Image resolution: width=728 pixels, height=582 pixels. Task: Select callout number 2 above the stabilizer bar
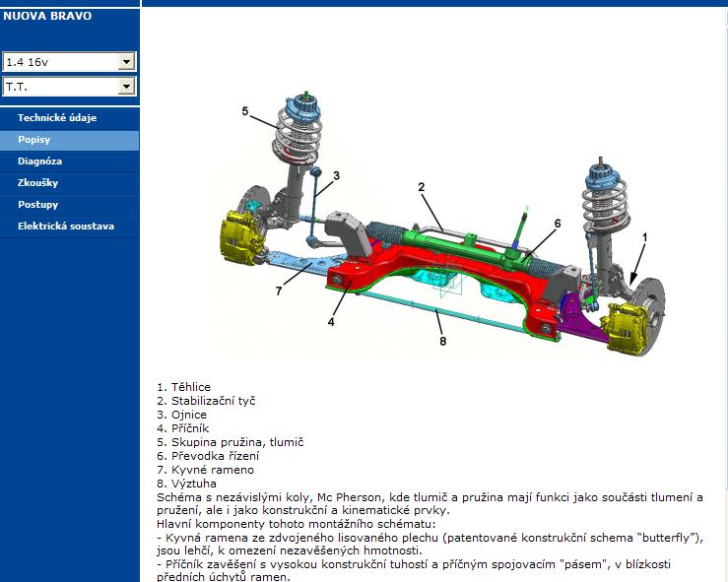[x=421, y=187]
